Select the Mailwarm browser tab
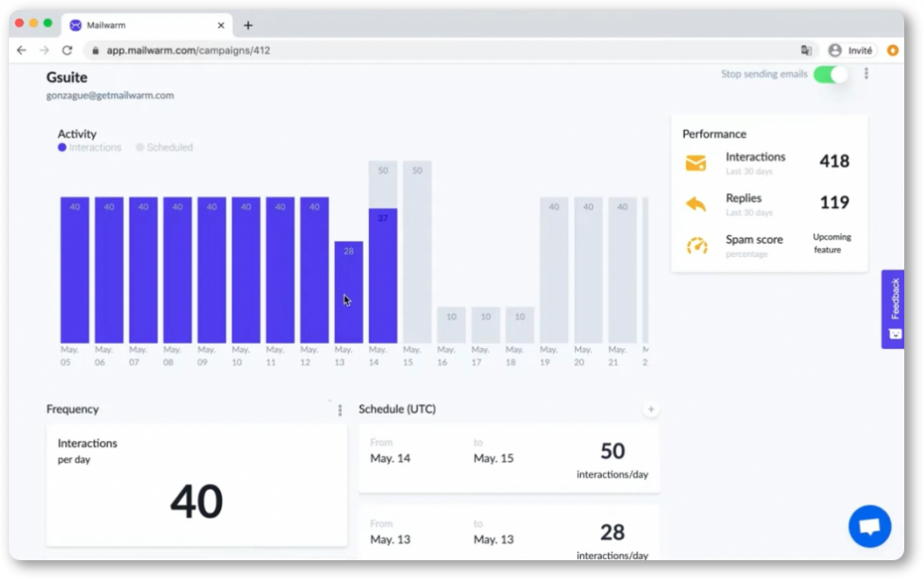 coord(147,25)
